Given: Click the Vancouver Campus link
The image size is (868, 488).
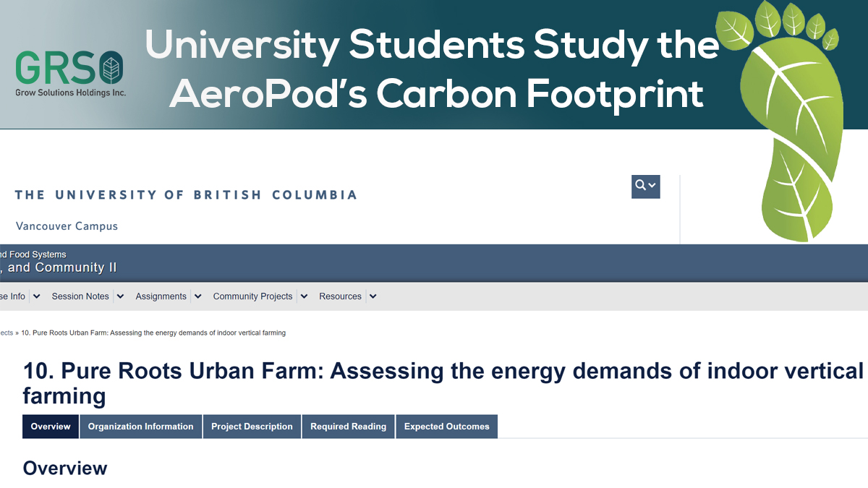Looking at the screenshot, I should click(x=67, y=226).
